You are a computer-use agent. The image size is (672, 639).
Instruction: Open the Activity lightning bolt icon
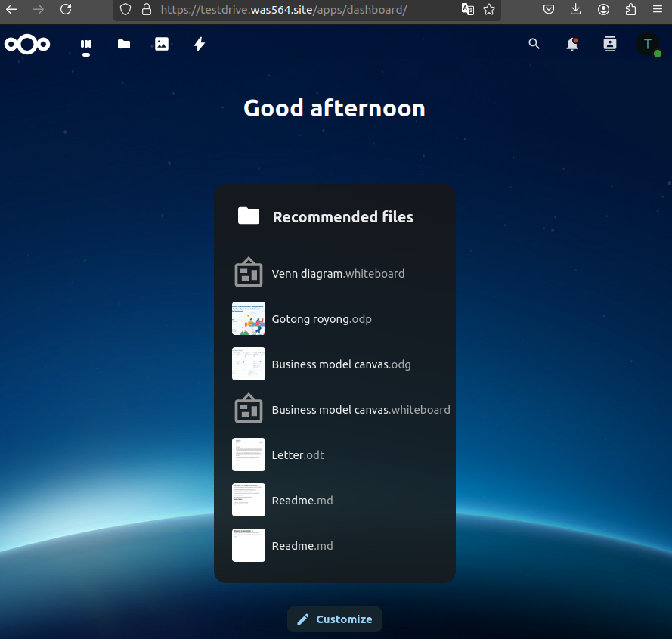(x=200, y=44)
